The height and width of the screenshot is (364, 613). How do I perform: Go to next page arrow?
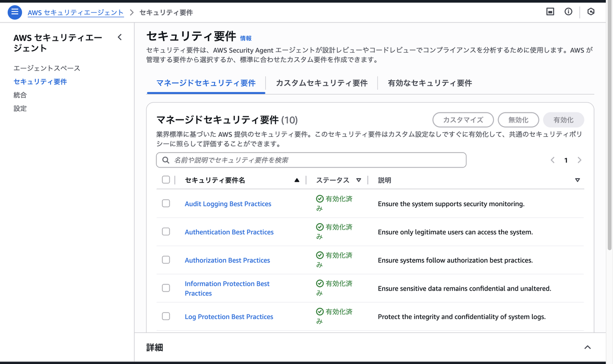click(579, 160)
